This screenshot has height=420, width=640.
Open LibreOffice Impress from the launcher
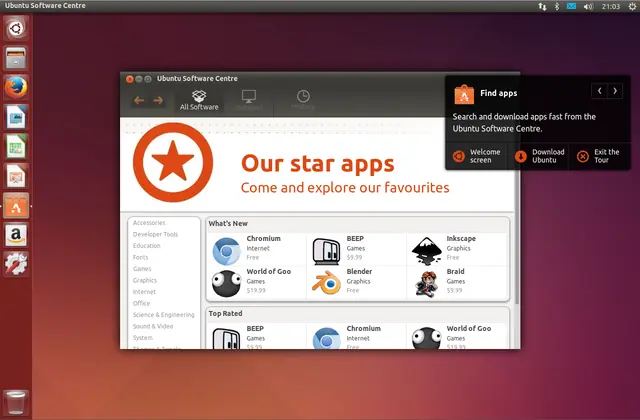click(x=16, y=176)
